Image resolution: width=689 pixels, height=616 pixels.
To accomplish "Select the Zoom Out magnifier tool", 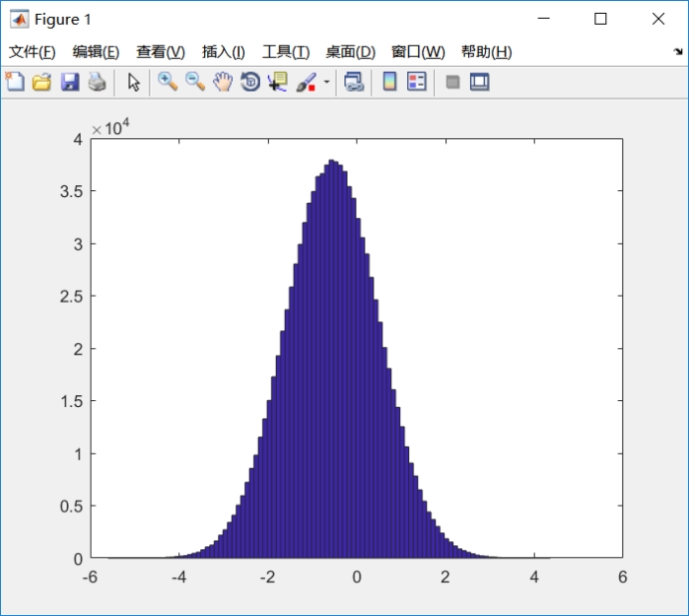I will click(x=195, y=82).
